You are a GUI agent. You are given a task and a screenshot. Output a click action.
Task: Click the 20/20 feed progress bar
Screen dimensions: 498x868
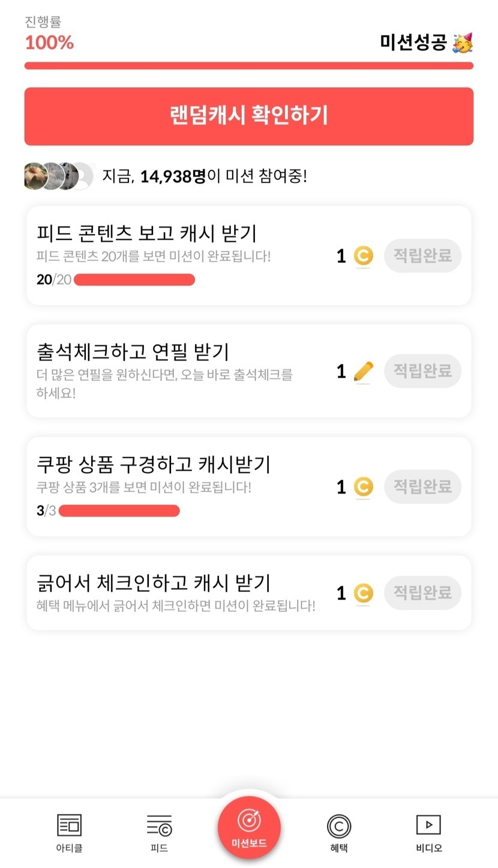(x=134, y=280)
